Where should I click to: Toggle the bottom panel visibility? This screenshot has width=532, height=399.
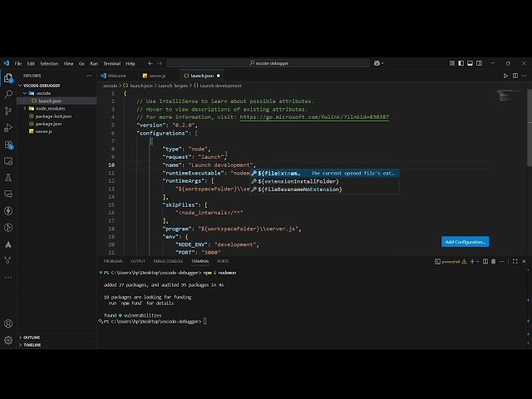470,63
